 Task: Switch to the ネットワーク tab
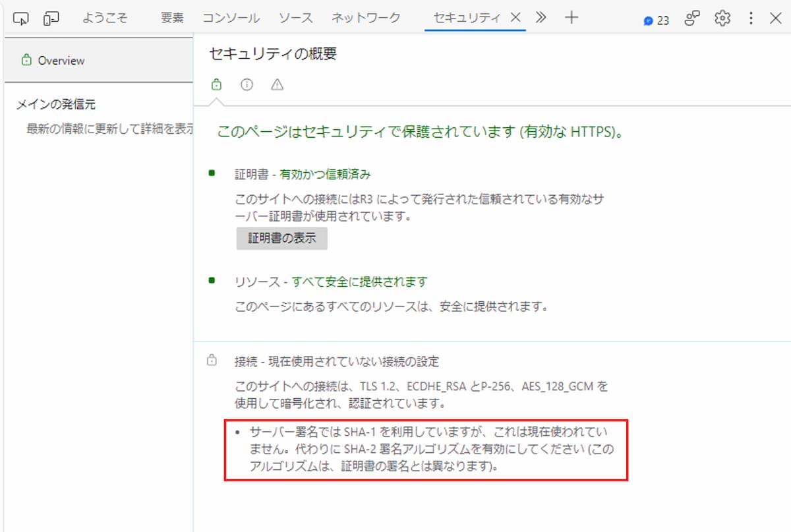[x=366, y=18]
